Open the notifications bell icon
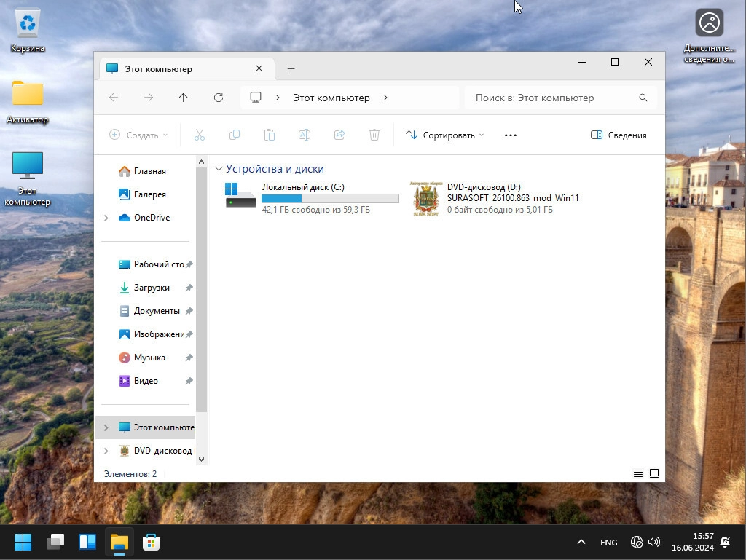The image size is (746, 560). (726, 542)
